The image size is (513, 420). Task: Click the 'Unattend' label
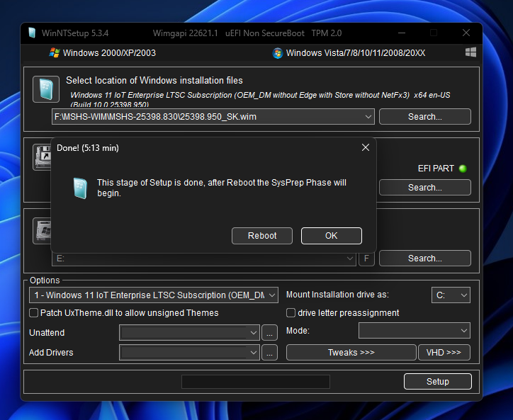pyautogui.click(x=47, y=333)
